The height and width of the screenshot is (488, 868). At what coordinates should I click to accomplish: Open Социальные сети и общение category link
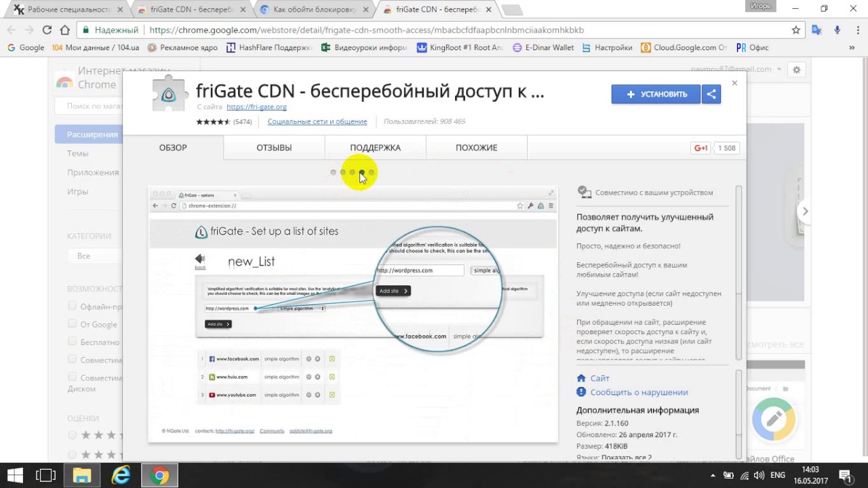pyautogui.click(x=317, y=122)
